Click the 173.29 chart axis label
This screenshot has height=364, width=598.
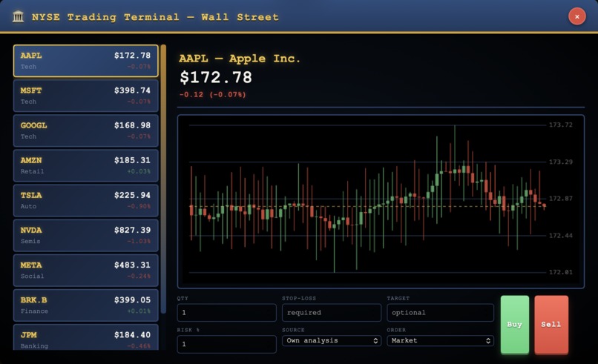tap(560, 162)
